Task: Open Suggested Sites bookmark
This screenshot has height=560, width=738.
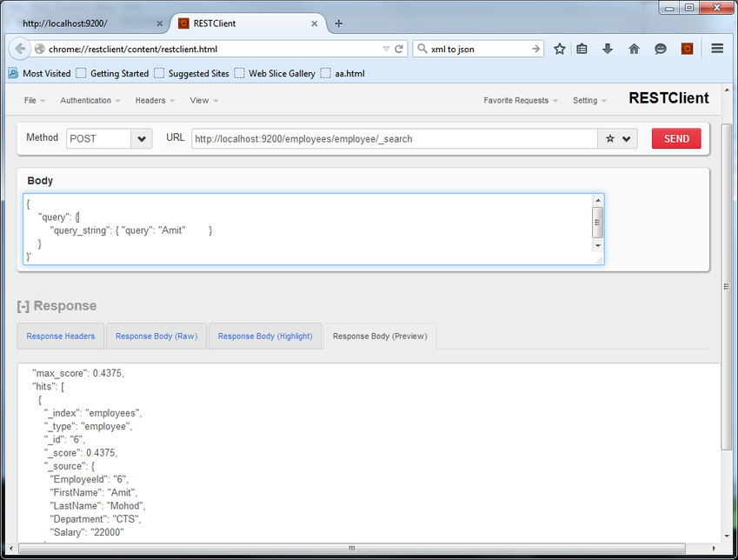Action: pyautogui.click(x=191, y=73)
